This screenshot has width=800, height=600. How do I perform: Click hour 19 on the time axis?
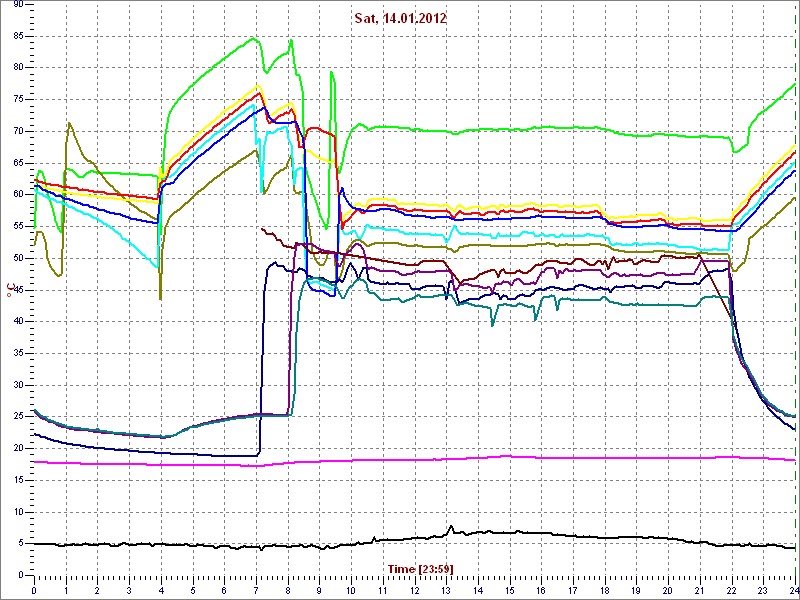pos(637,590)
